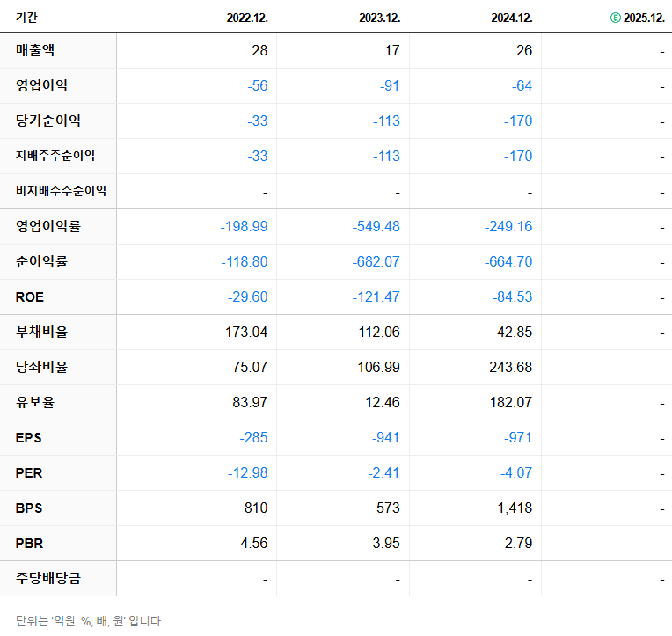
Task: Click 부채비율 value 42.85
Action: pyautogui.click(x=515, y=332)
